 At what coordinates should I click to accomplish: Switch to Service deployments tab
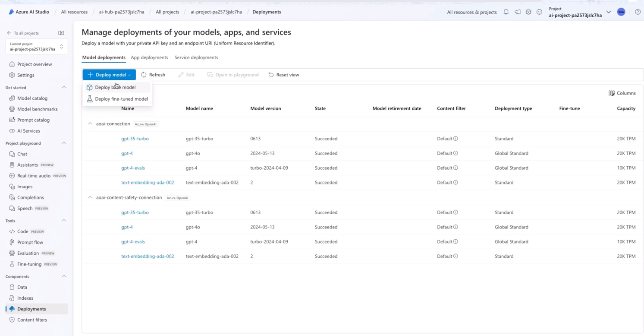click(x=196, y=57)
